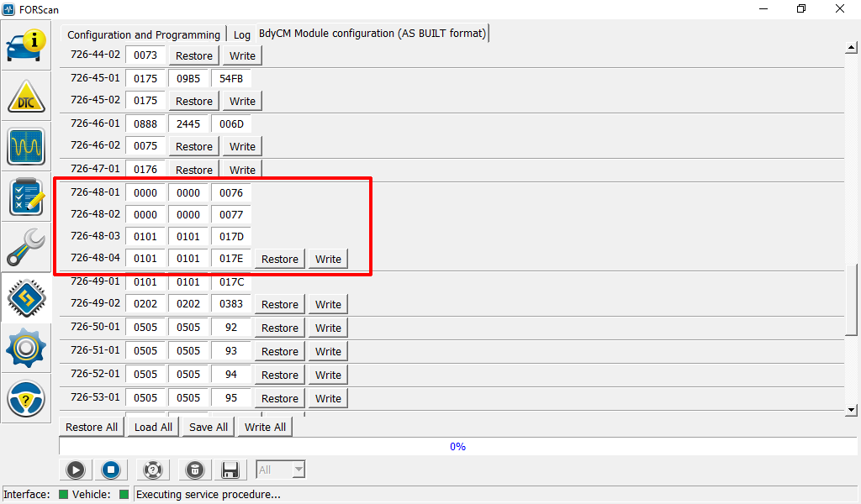Click the 0383 field in row 726-49-02
Image resolution: width=861 pixels, height=504 pixels.
coord(231,304)
